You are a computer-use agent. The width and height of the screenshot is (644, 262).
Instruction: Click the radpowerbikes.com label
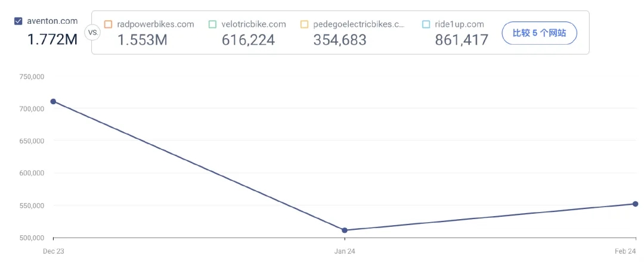(x=156, y=24)
